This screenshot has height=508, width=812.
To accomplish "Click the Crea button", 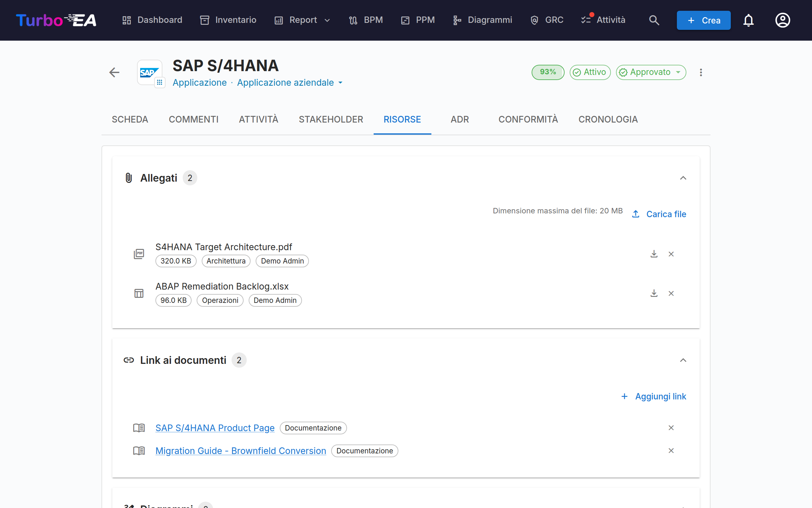I will pos(703,20).
